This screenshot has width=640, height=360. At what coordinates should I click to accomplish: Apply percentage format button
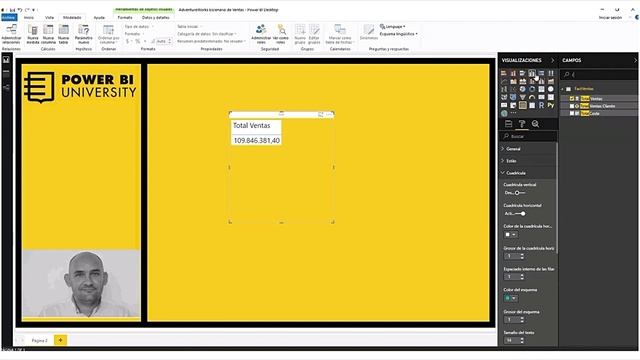tap(138, 41)
